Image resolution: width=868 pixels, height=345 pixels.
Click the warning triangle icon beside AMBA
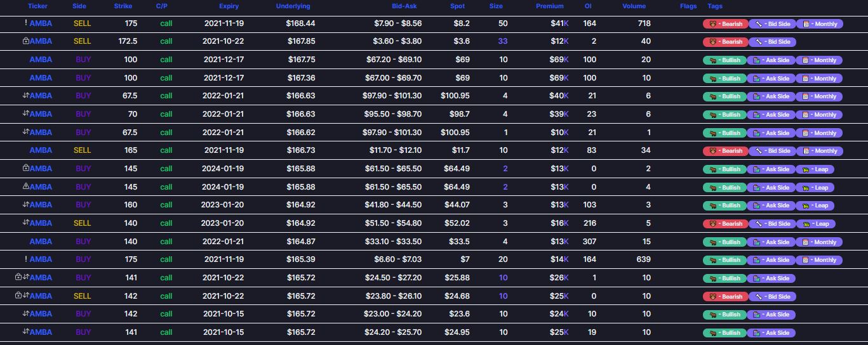tap(25, 186)
